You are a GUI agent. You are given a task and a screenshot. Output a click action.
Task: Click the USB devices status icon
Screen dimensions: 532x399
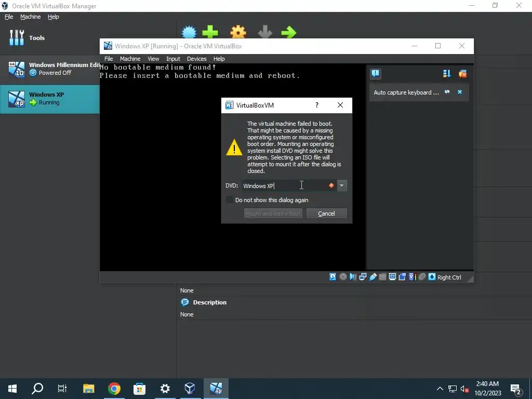point(373,277)
